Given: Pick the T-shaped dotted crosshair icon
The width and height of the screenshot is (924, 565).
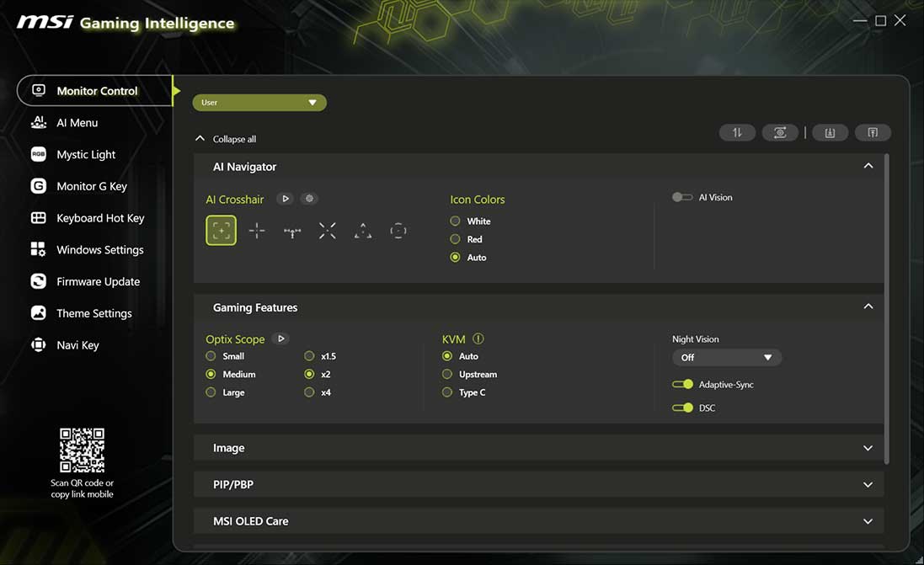Looking at the screenshot, I should point(292,232).
